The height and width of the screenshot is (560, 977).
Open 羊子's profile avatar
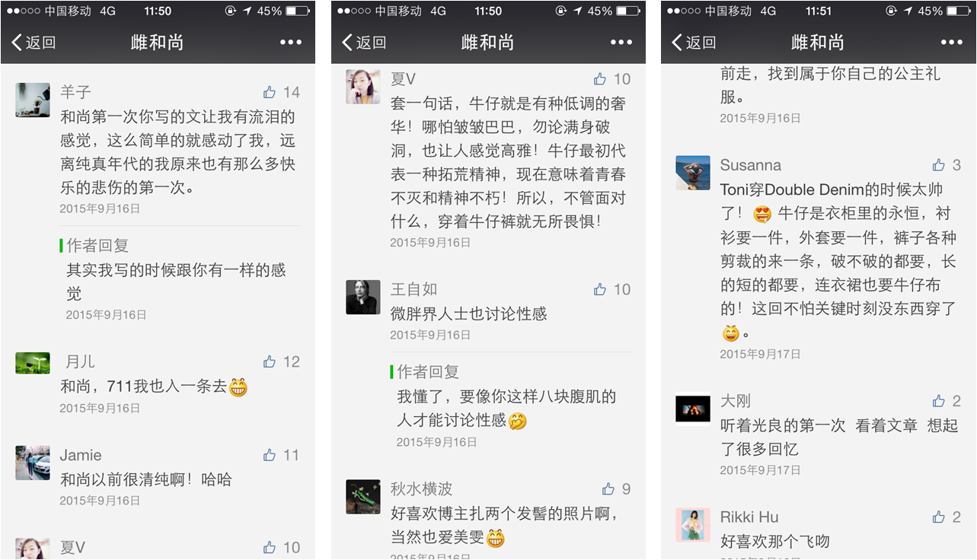pyautogui.click(x=33, y=100)
